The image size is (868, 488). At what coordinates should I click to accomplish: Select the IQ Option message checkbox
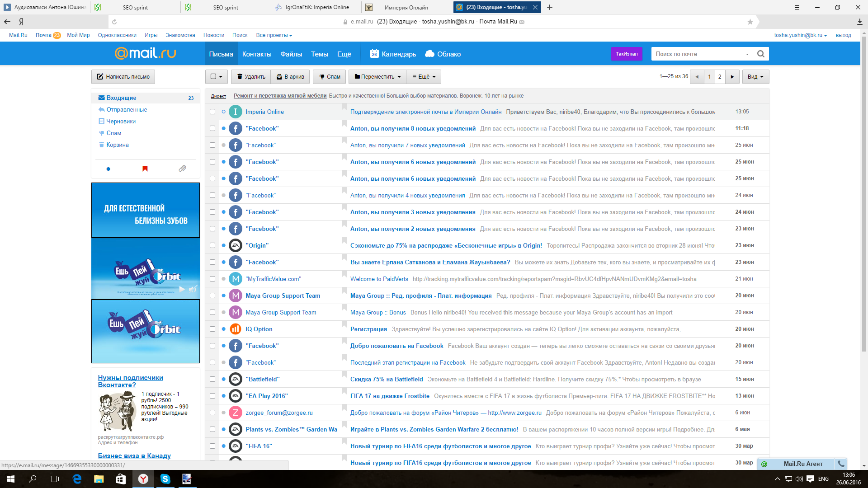click(212, 329)
